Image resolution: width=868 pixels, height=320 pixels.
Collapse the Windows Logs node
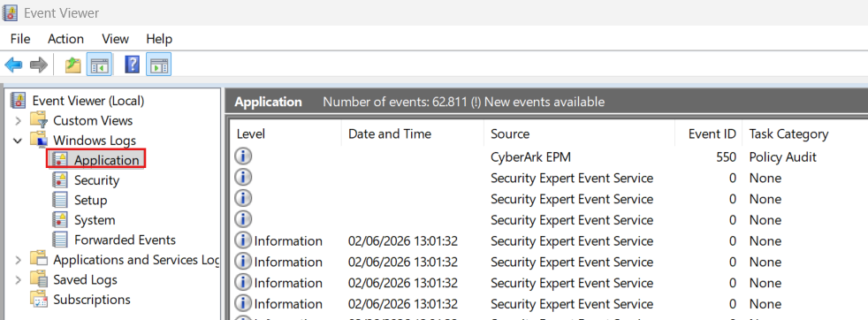pos(19,141)
